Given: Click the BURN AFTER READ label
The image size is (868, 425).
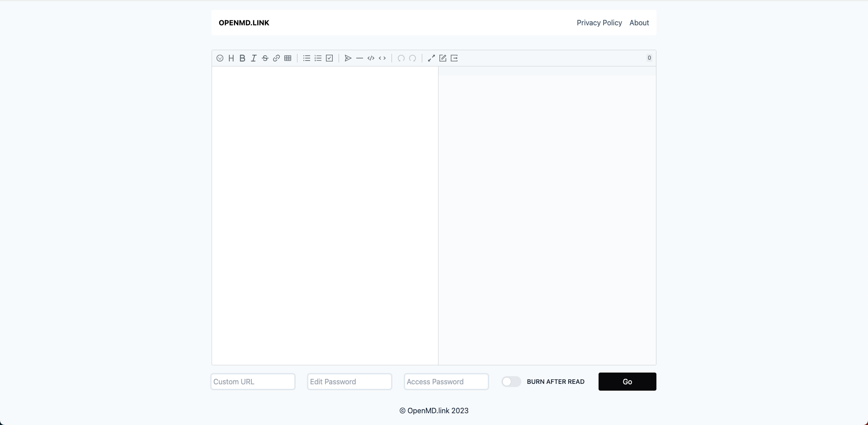Looking at the screenshot, I should 556,382.
